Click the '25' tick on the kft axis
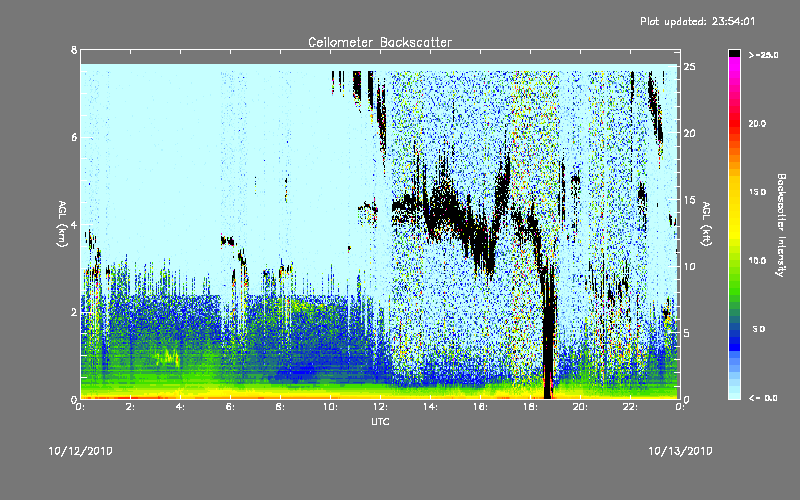 690,67
